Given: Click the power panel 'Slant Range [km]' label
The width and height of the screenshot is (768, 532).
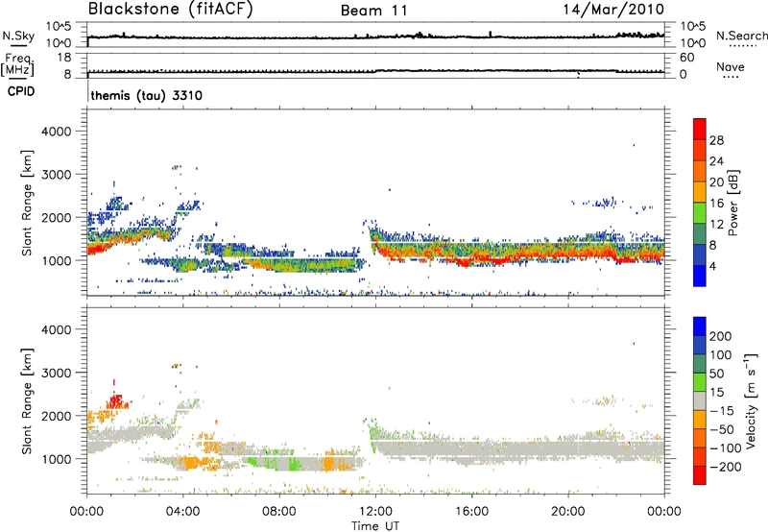Looking at the screenshot, I should coord(27,204).
